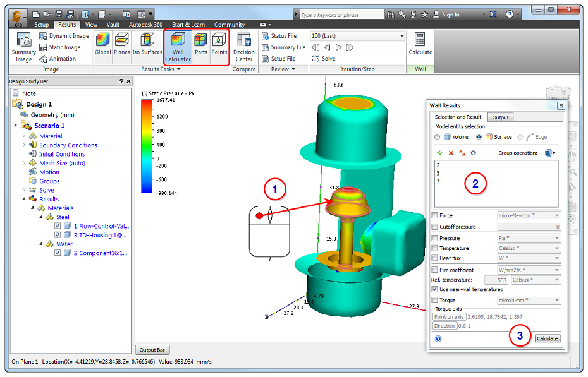The width and height of the screenshot is (588, 377).
Task: Open the Setup File review
Action: coord(279,59)
